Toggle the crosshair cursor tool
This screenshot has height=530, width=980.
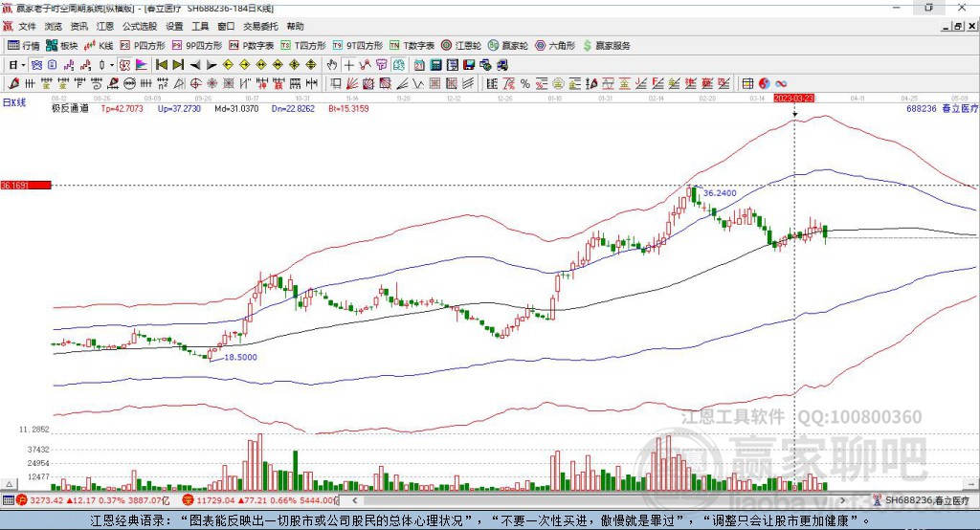click(348, 65)
